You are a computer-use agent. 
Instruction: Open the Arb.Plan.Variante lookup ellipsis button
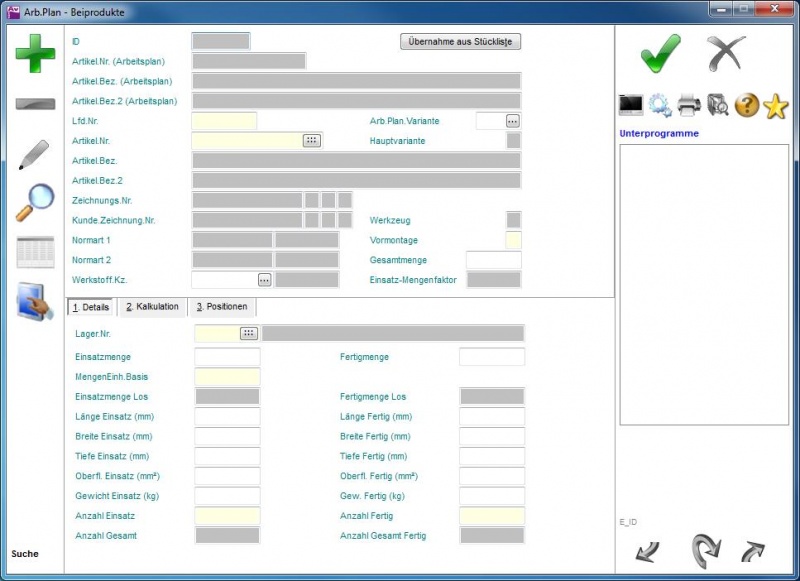512,121
